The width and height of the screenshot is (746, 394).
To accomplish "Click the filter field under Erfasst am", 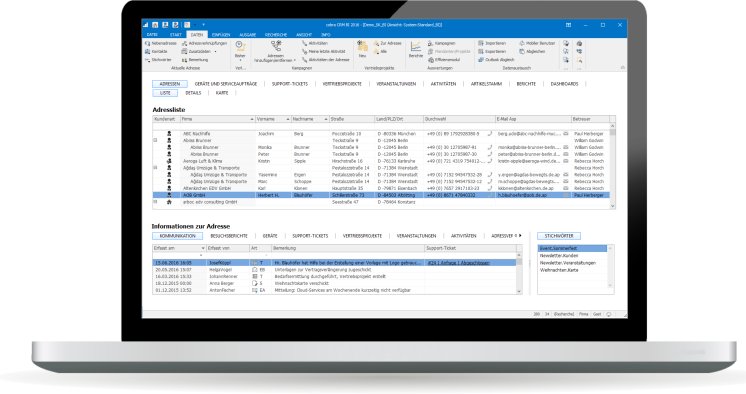I will (179, 256).
